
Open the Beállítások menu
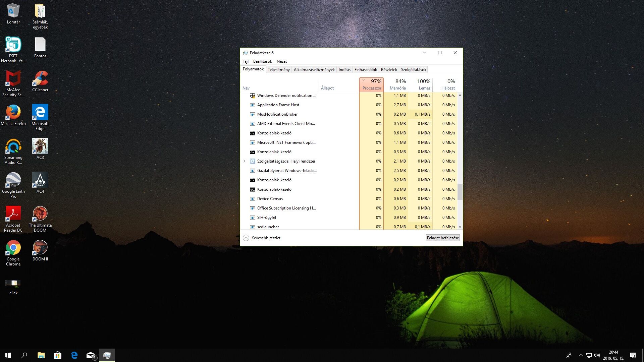262,61
